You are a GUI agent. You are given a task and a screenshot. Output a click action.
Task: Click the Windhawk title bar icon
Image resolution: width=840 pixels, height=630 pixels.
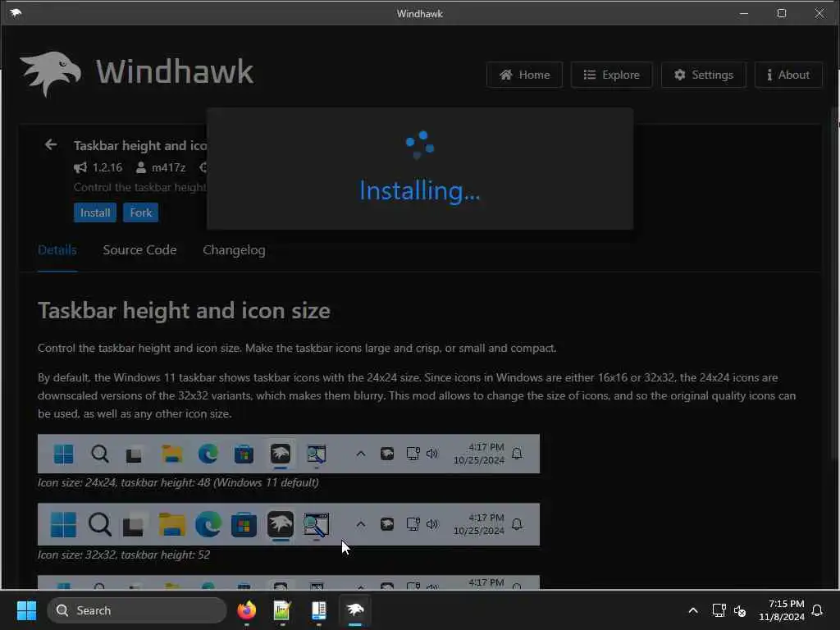(x=15, y=13)
